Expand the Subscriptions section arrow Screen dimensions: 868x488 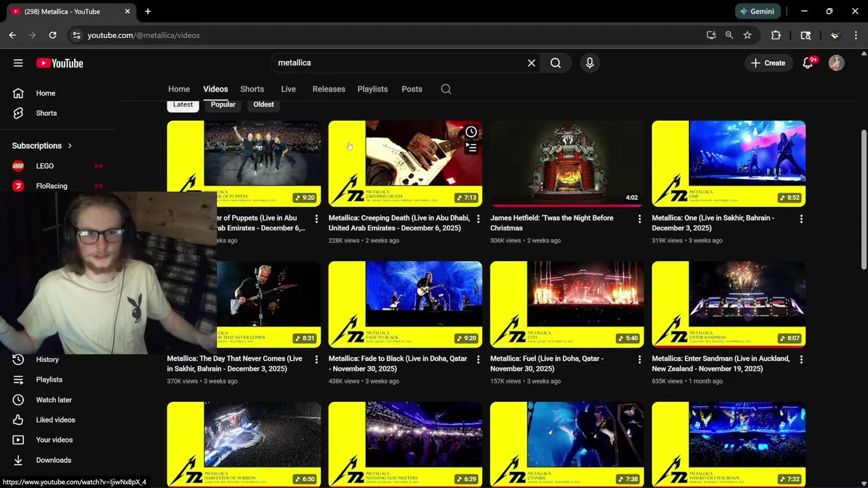pyautogui.click(x=69, y=146)
